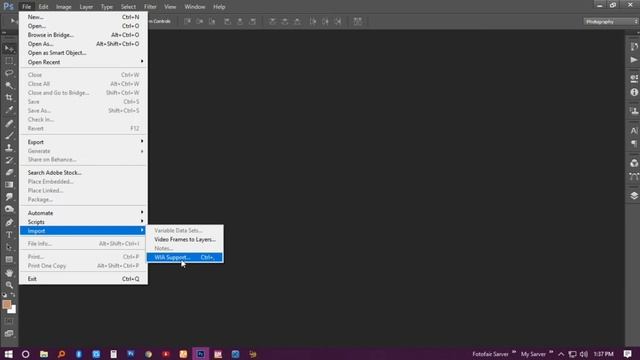The height and width of the screenshot is (360, 640).
Task: Select the Rectangular Marquee tool
Action: pos(9,61)
